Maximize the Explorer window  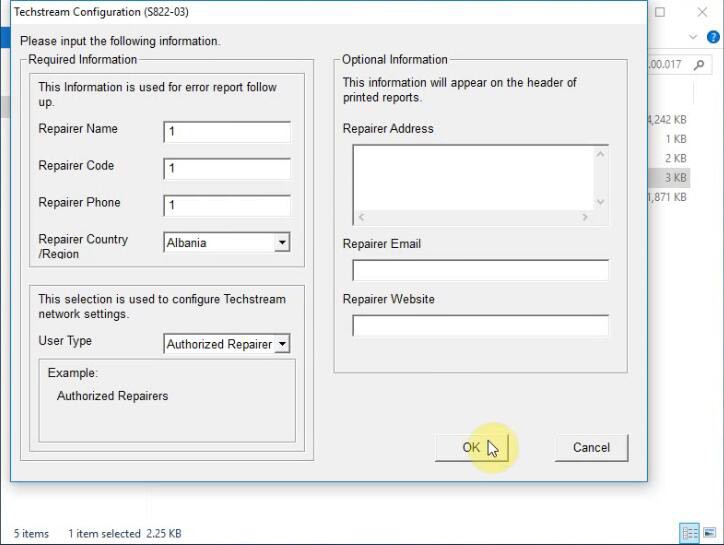click(660, 12)
